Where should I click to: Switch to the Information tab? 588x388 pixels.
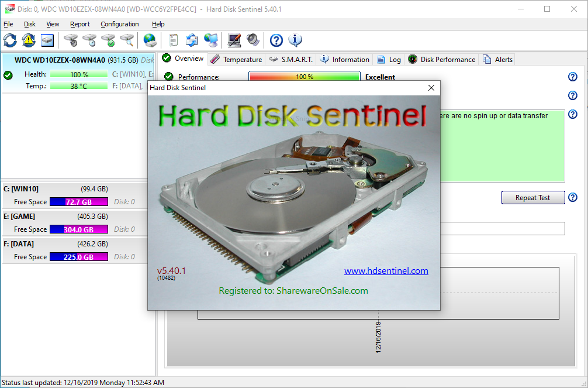point(345,59)
